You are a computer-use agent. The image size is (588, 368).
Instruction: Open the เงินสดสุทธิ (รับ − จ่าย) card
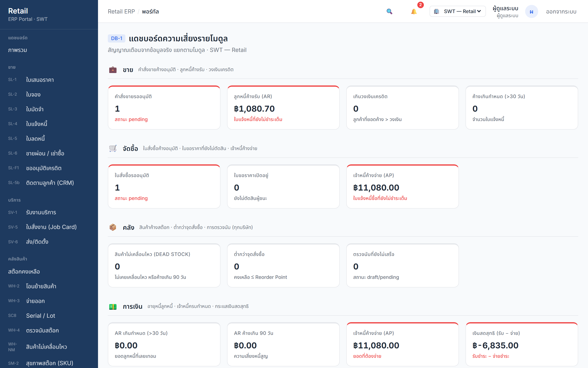[522, 344]
